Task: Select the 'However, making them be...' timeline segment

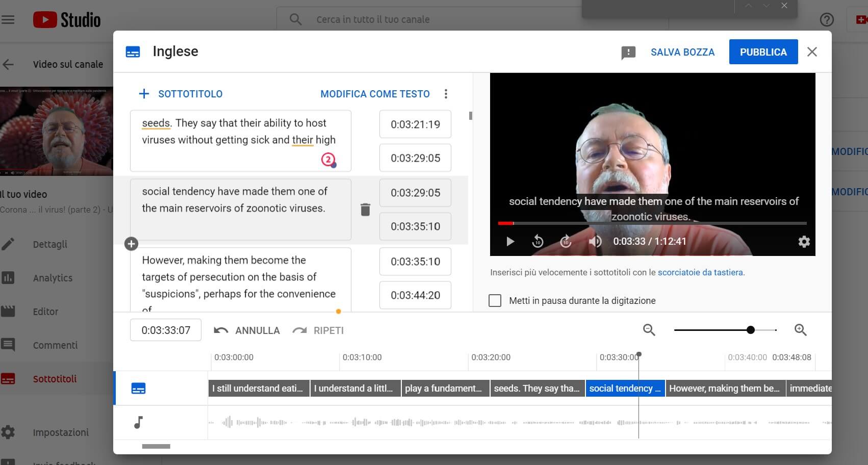Action: click(x=725, y=389)
